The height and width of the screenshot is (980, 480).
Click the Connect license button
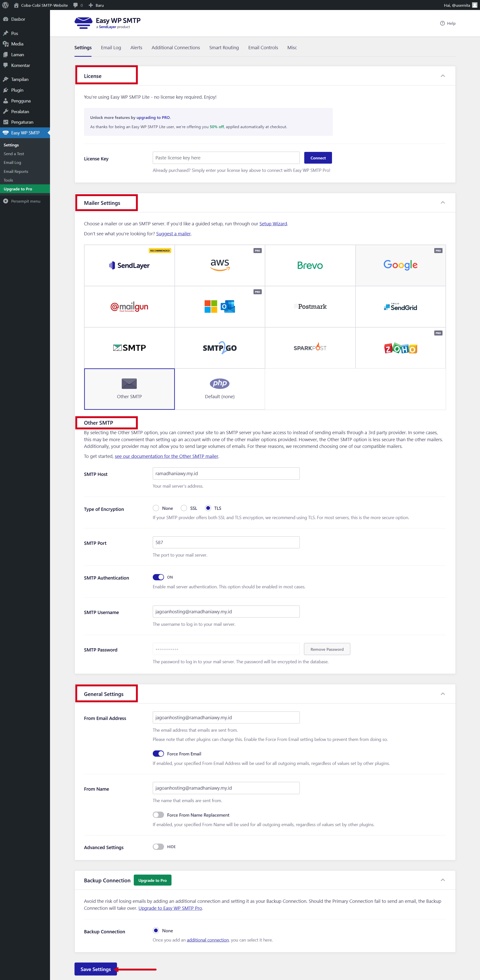(x=318, y=158)
